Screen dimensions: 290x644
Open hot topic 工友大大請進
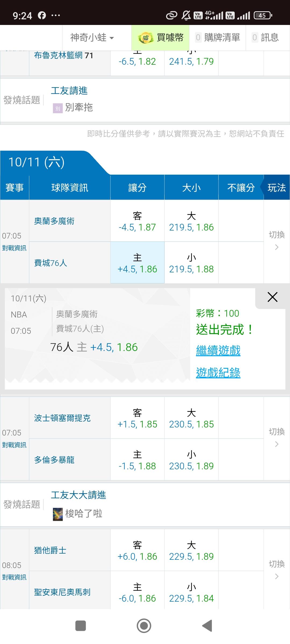pos(78,495)
